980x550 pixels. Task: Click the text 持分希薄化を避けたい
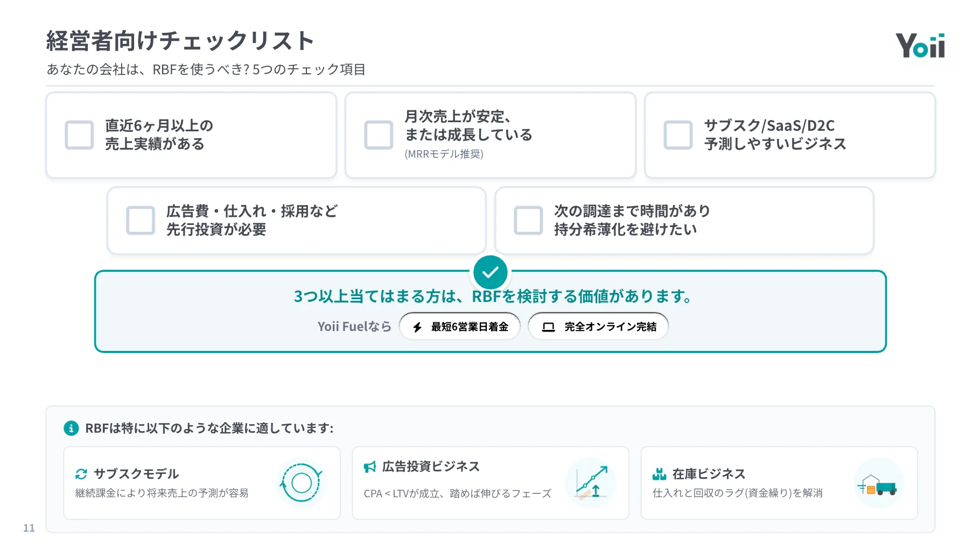click(626, 229)
